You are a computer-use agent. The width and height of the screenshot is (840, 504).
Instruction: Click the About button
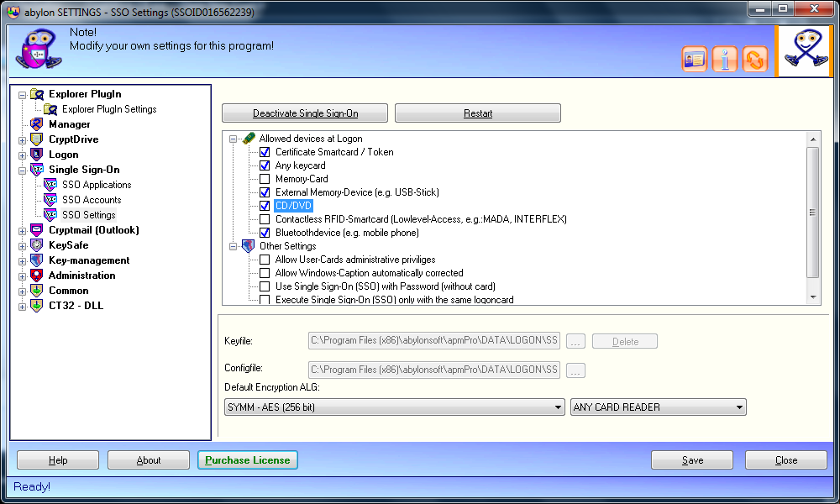pyautogui.click(x=149, y=460)
